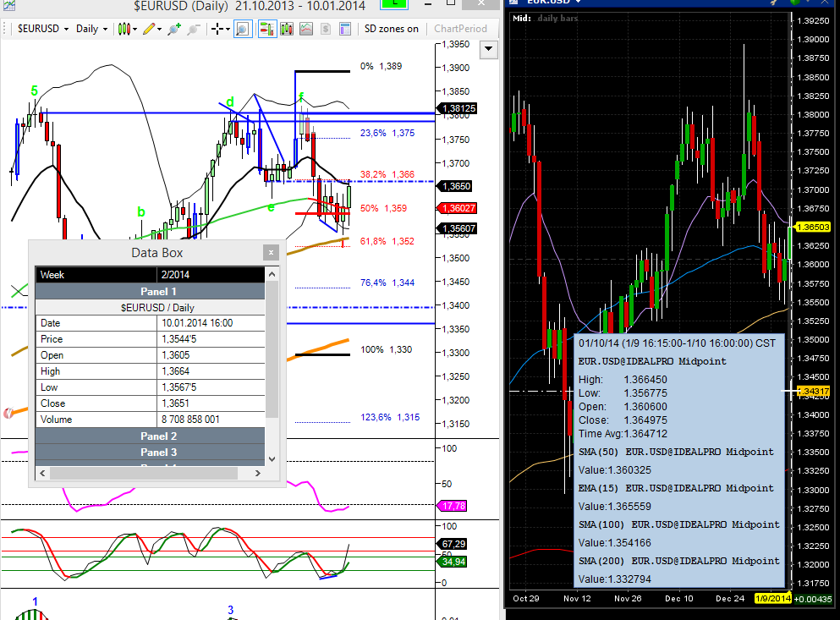This screenshot has height=620, width=840.
Task: Toggle the data box magnifier button
Action: (243, 29)
